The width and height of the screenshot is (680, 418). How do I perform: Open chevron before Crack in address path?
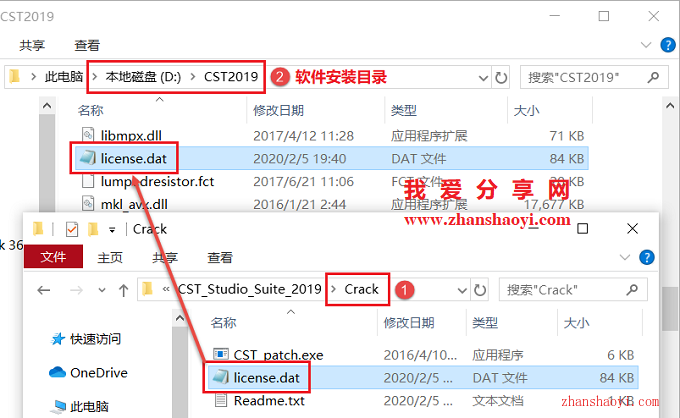(x=333, y=289)
